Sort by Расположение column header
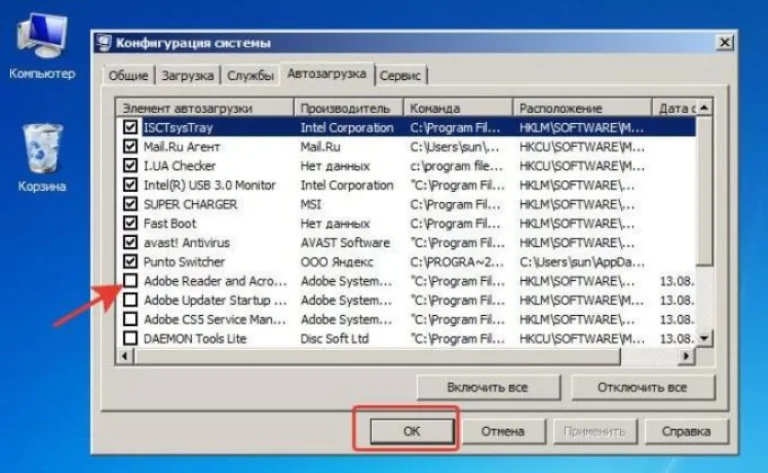Screen dimensions: 768x473 coord(582,108)
